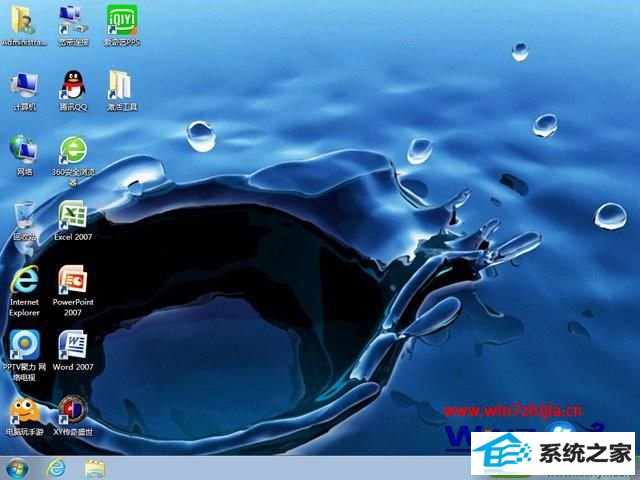Viewport: 640px width, 480px height.
Task: Open the 网络 Network icon
Action: 24,150
